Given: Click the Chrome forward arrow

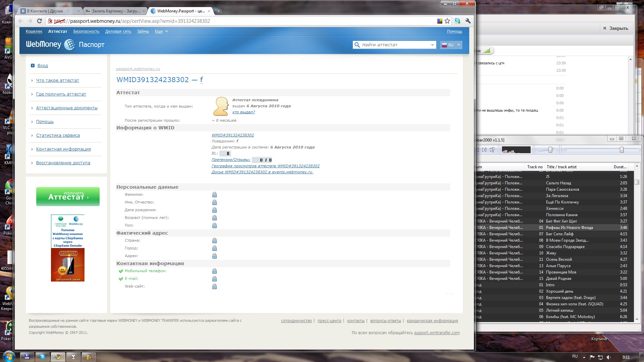Looking at the screenshot, I should [30, 21].
